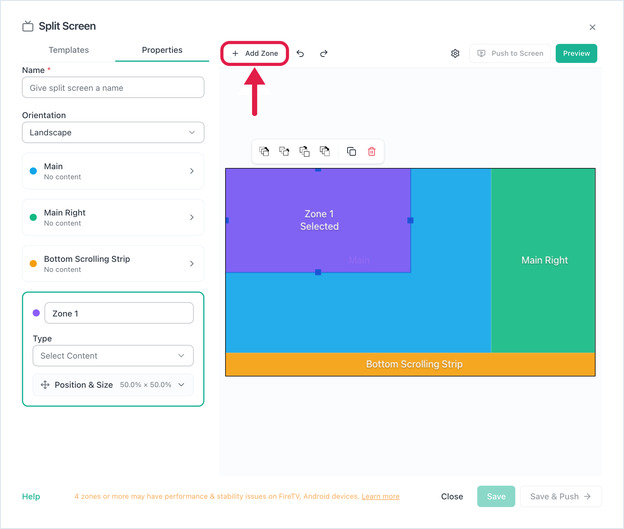This screenshot has width=624, height=529.
Task: Click the Main Right zone list label
Action: click(x=64, y=213)
